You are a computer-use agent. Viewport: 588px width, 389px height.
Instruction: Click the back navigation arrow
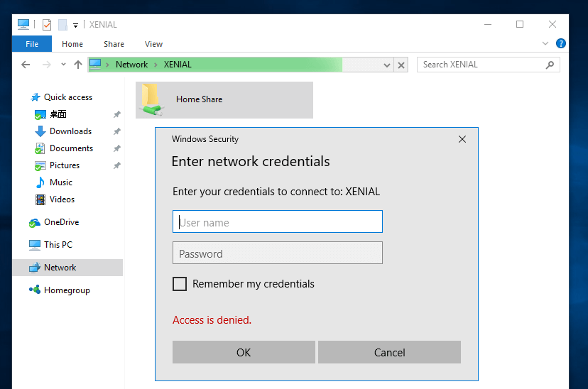pos(26,65)
